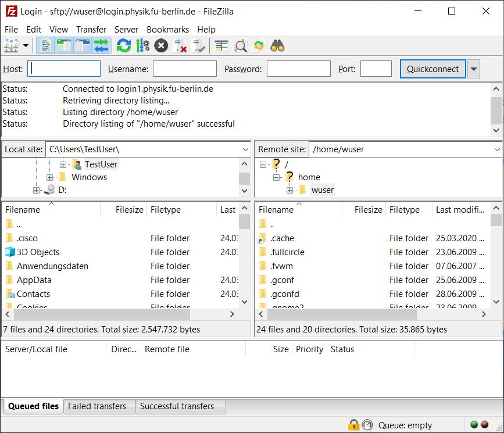Sort remote files by Filename column
This screenshot has height=433, width=504.
coord(299,210)
